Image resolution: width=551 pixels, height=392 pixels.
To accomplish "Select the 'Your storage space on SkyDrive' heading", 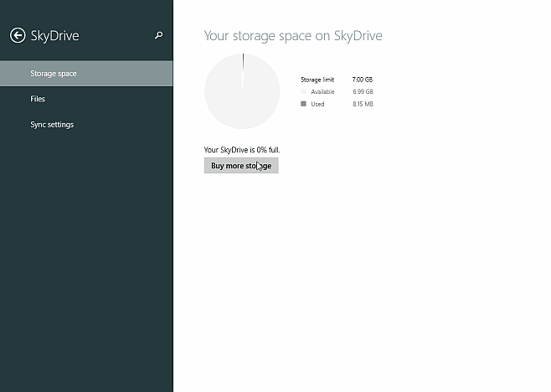I will click(x=293, y=36).
